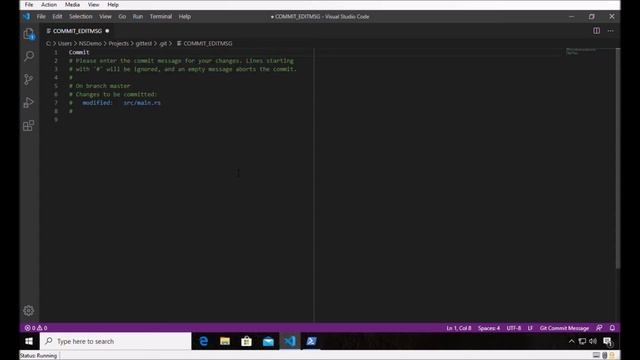
Task: Open Mail app from taskbar
Action: tap(268, 341)
